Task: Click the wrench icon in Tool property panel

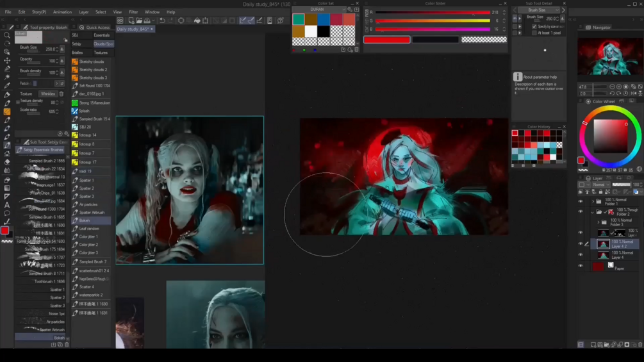Action: click(x=67, y=134)
